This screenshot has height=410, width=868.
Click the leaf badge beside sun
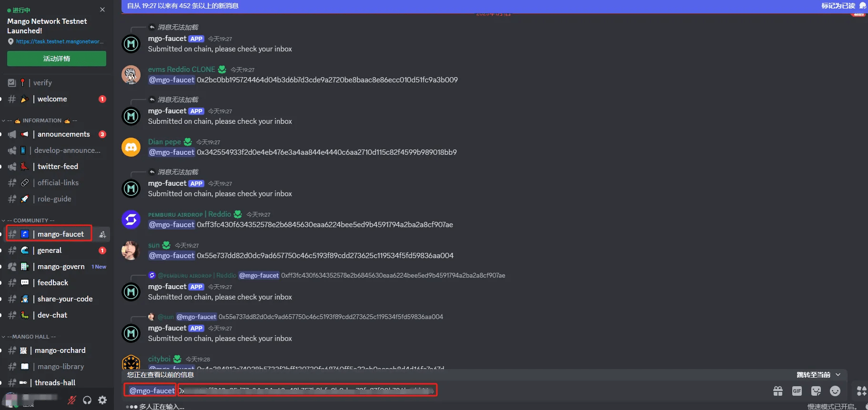[x=166, y=245]
